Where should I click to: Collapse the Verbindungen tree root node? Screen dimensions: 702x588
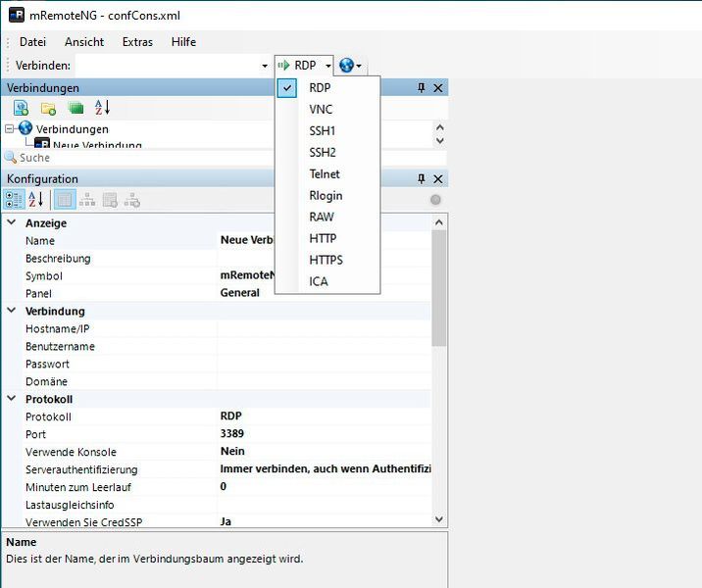10,129
